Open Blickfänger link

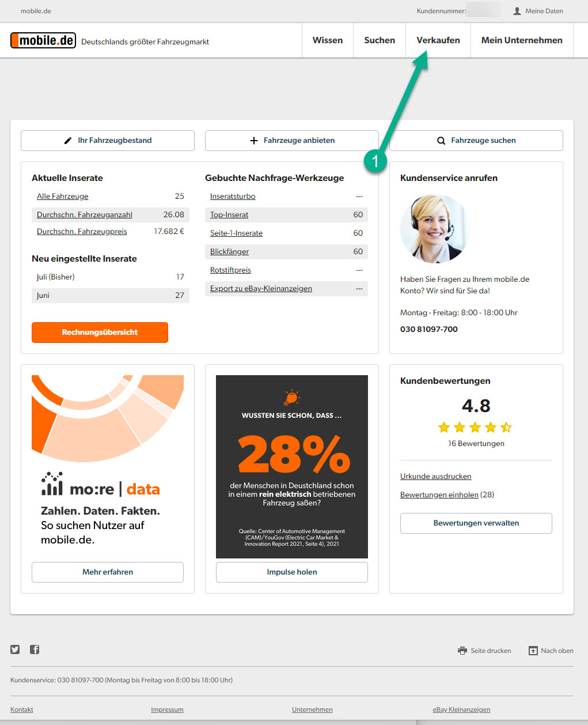tap(229, 252)
